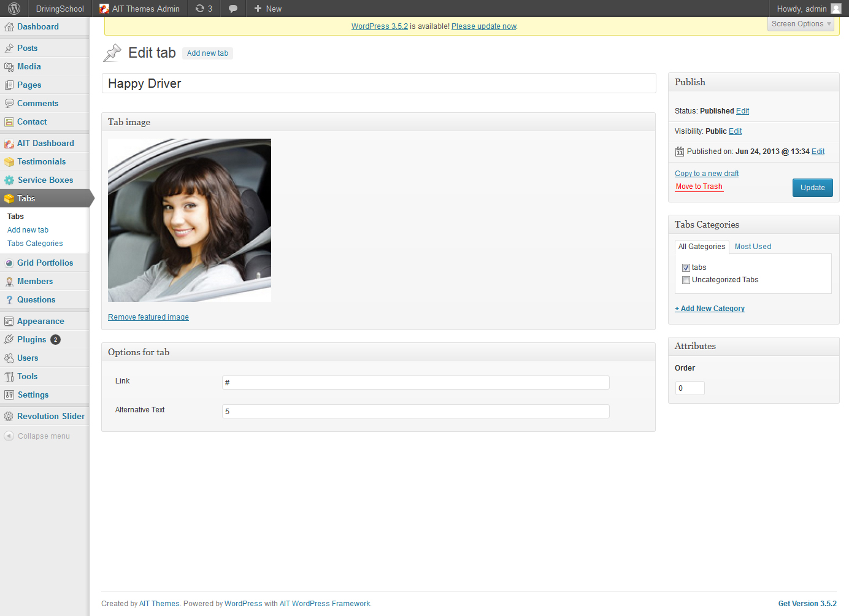Click the tab featured image thumbnail

(190, 220)
